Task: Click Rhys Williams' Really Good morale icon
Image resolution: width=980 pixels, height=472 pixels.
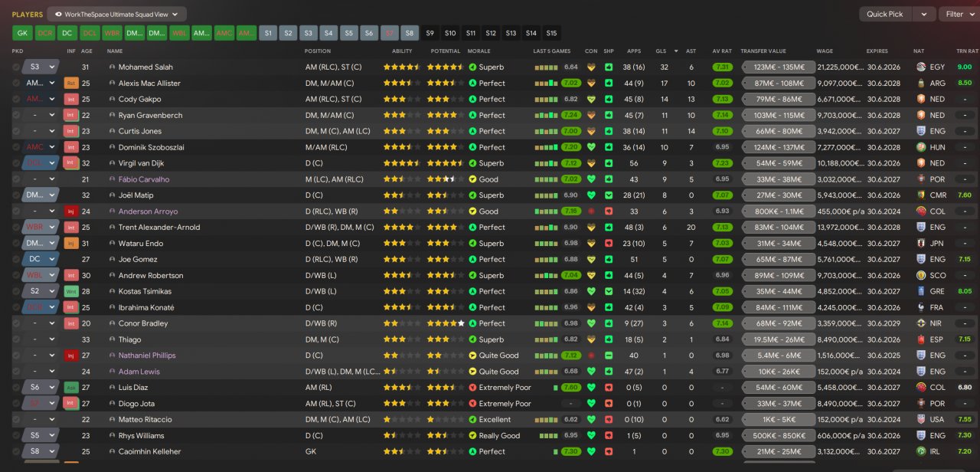Action: (x=472, y=436)
